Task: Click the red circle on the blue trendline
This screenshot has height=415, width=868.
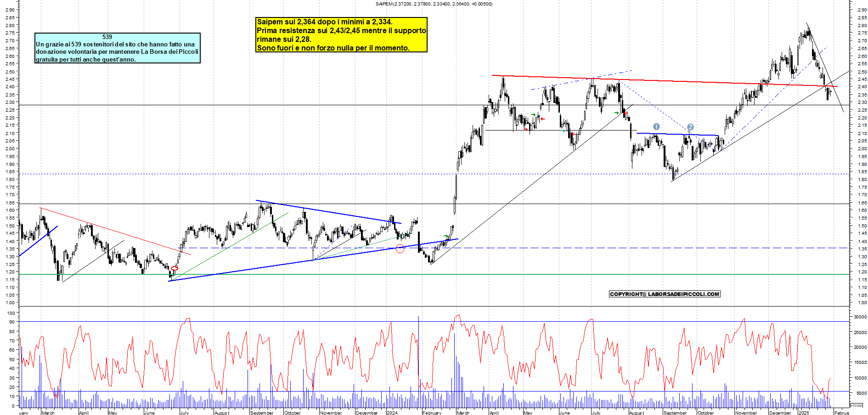Action: click(x=400, y=249)
